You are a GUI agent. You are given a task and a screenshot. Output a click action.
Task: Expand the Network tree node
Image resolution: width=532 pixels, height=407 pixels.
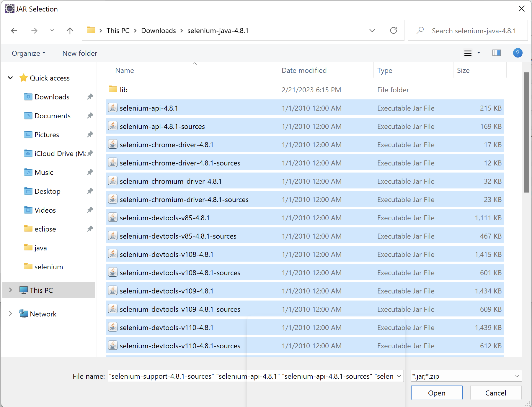point(10,314)
